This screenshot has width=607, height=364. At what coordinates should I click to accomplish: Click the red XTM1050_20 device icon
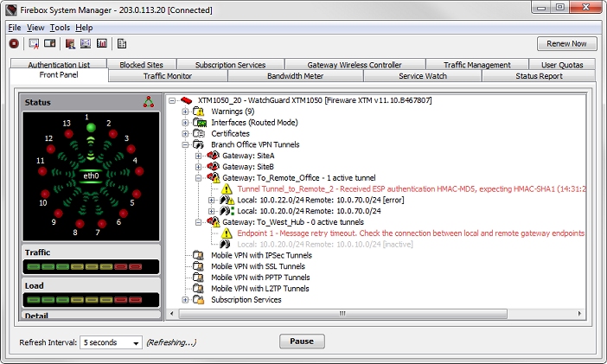(185, 100)
